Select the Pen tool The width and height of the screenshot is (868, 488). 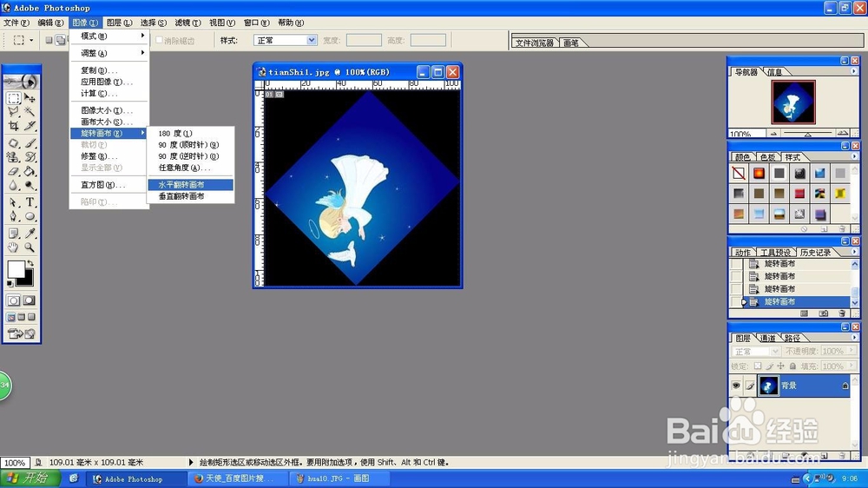(x=14, y=216)
